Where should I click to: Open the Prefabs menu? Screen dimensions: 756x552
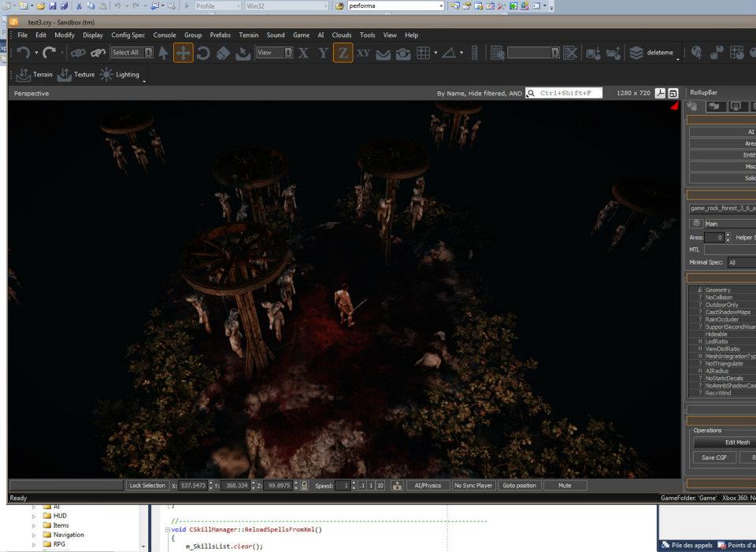[x=220, y=35]
